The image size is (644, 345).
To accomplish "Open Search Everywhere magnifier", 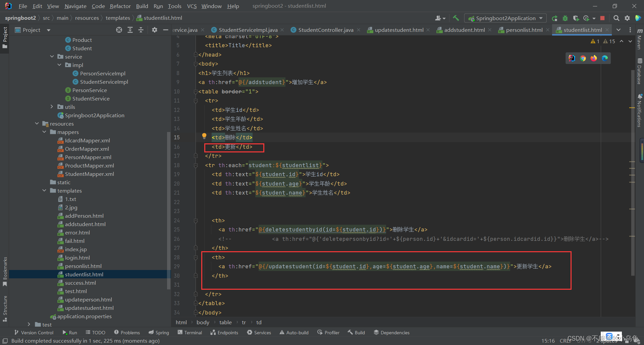I will point(616,18).
